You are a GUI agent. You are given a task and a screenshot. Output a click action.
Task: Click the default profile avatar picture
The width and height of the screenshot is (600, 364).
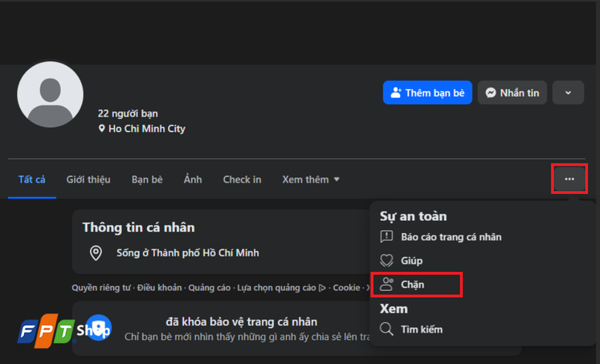coord(50,94)
